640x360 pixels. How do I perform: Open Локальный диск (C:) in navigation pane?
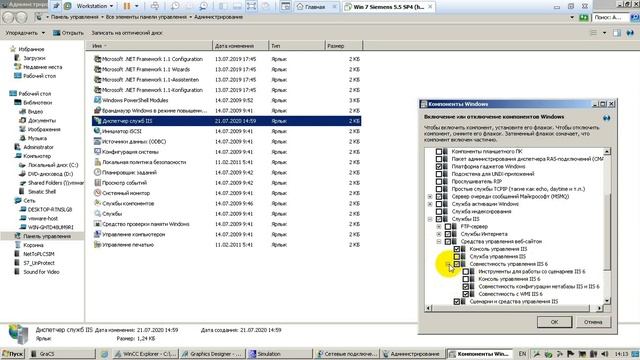pos(53,165)
